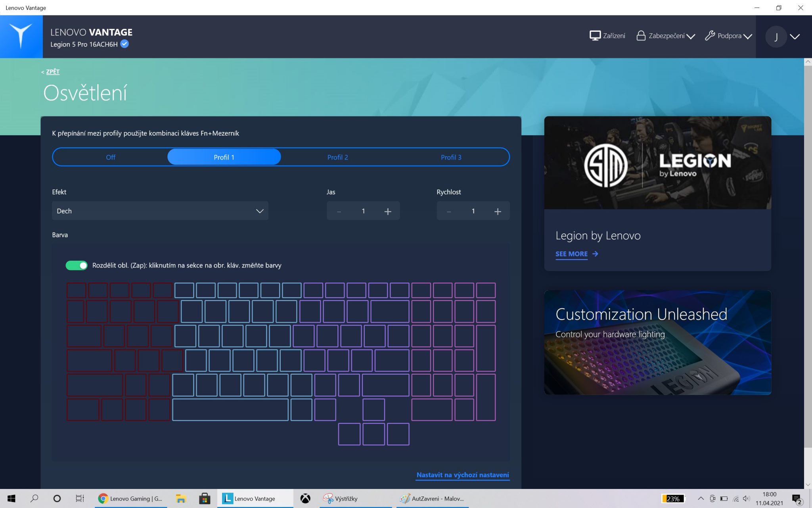
Task: Click Nastavit na výchozí nastavení link
Action: click(x=462, y=475)
